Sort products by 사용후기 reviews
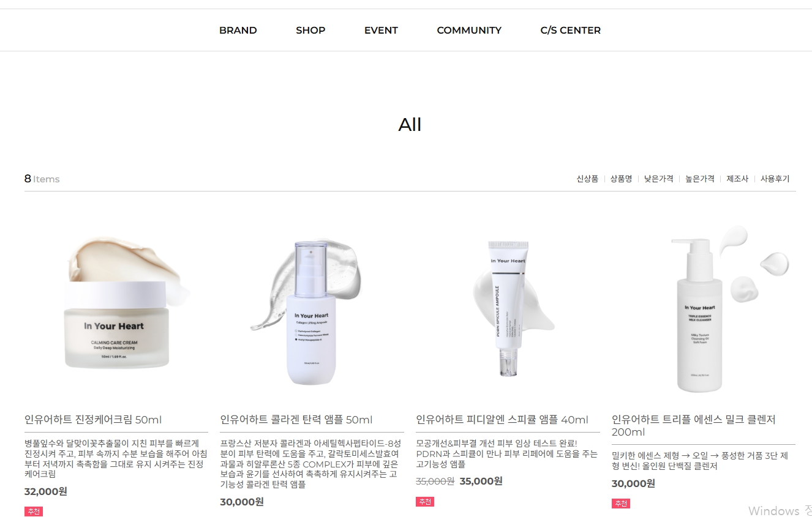Screen dimensions: 812x517 point(775,179)
